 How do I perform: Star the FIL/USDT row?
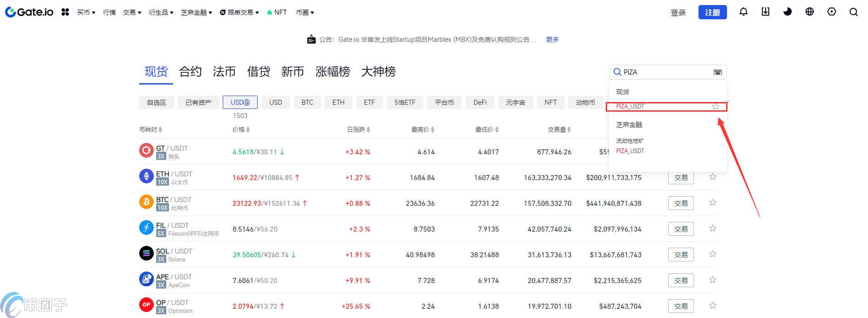(x=712, y=228)
